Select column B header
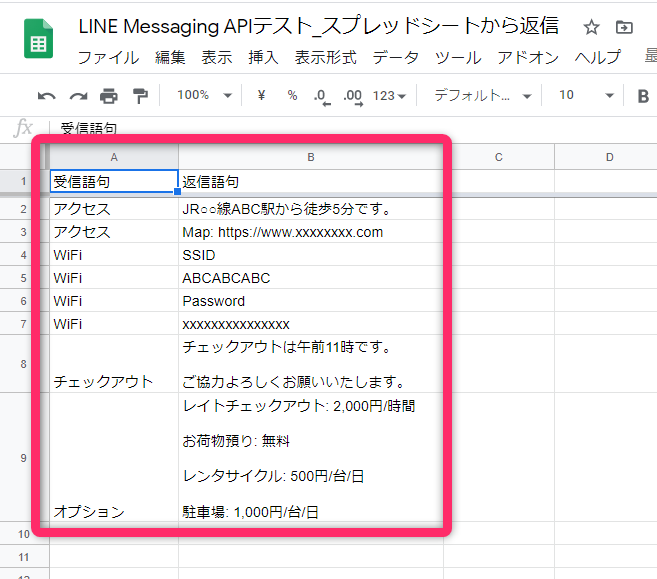The height and width of the screenshot is (579, 657). (x=310, y=157)
